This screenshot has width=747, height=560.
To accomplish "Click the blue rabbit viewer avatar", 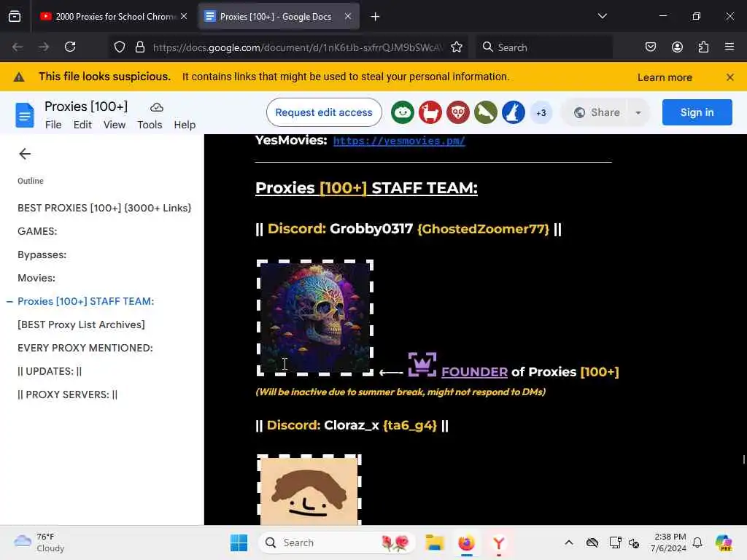I will (x=513, y=113).
